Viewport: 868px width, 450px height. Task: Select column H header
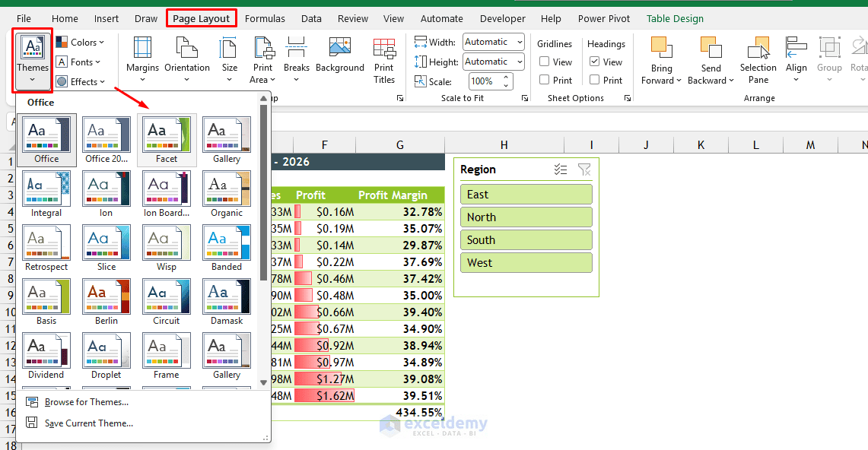pos(504,145)
